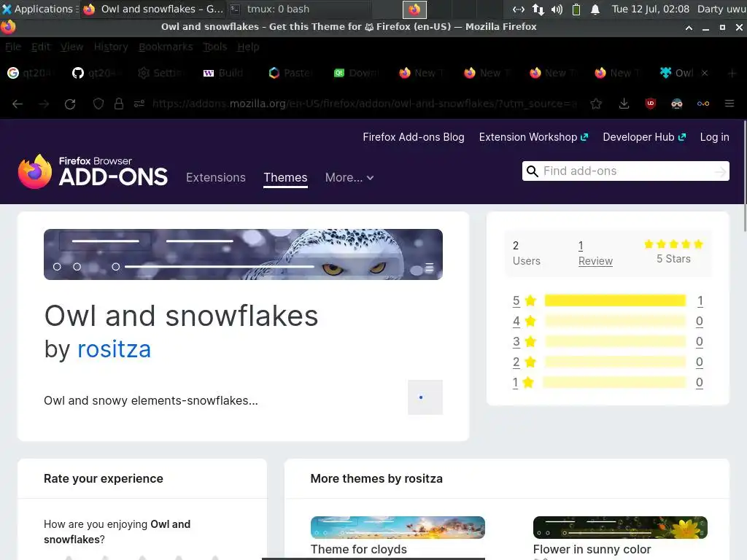Open the Edit menu
Screen dimensions: 747x560
tap(41, 47)
